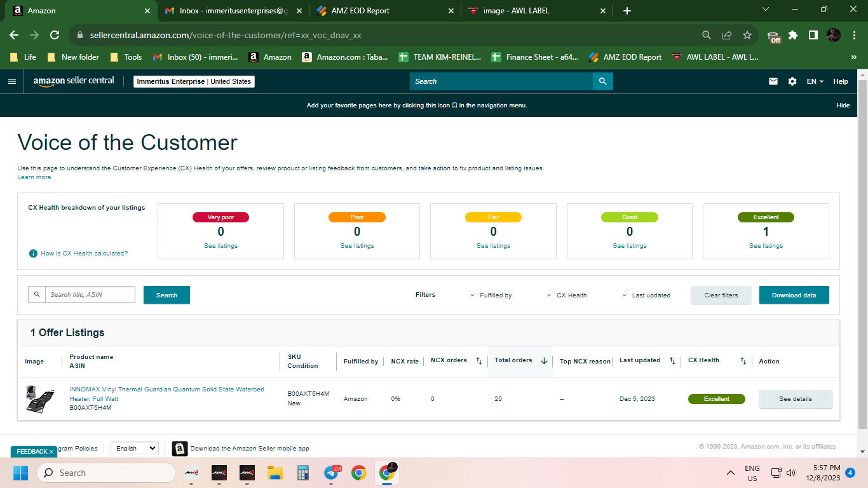Click the info icon beside CX Health calculation
Image resolution: width=868 pixels, height=488 pixels.
tap(33, 254)
